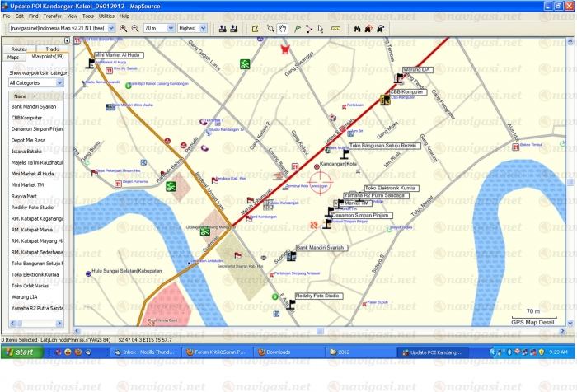
Task: Open the map product dropdown
Action: (x=111, y=28)
